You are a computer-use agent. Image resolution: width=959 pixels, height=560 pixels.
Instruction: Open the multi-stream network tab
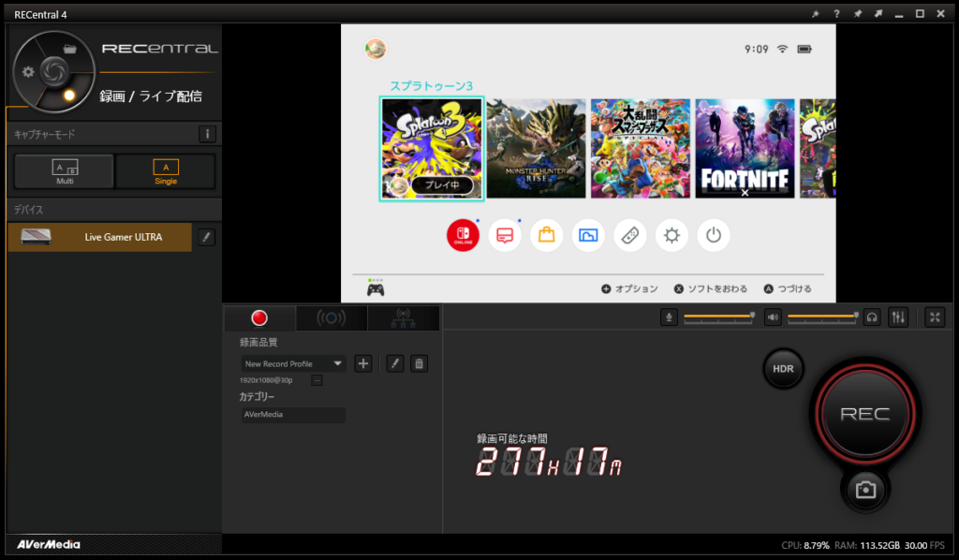coord(404,318)
